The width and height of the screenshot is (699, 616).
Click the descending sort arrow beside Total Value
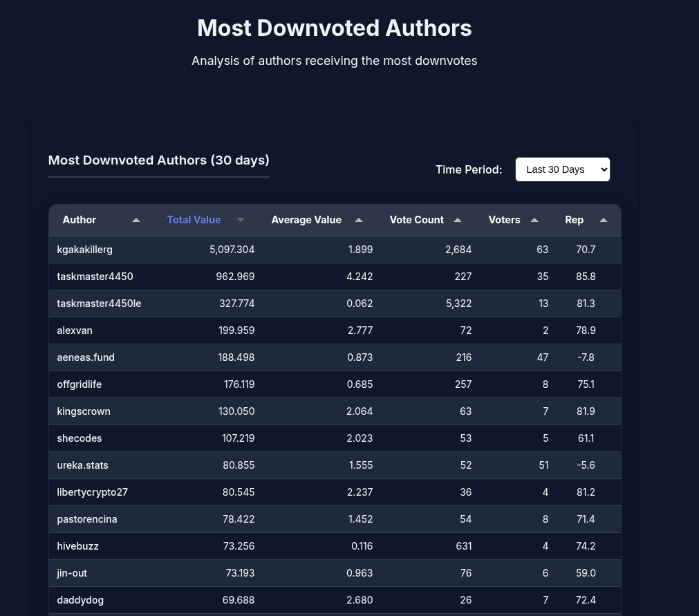click(x=241, y=220)
